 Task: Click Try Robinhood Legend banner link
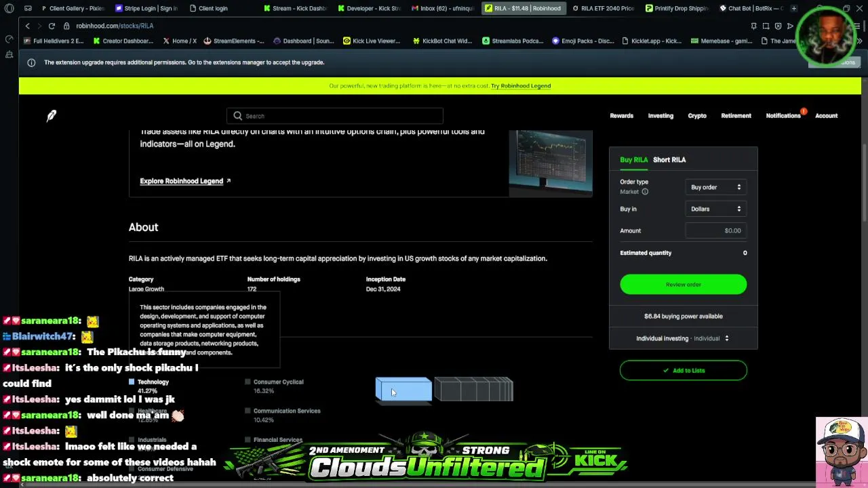(521, 86)
